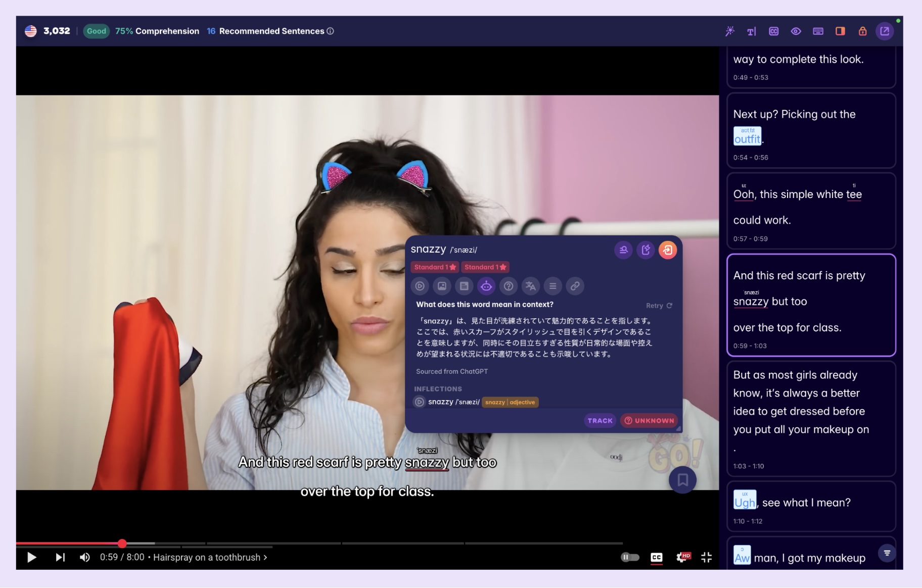Screen dimensions: 922x588
Task: Open the keyboard shortcuts icon
Action: 818,31
